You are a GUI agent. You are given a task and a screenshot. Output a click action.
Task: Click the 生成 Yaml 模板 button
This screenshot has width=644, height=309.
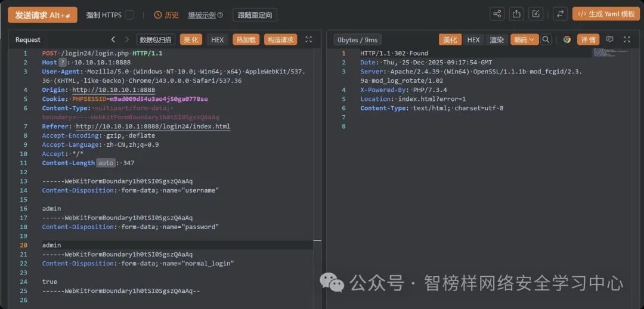[x=606, y=14]
